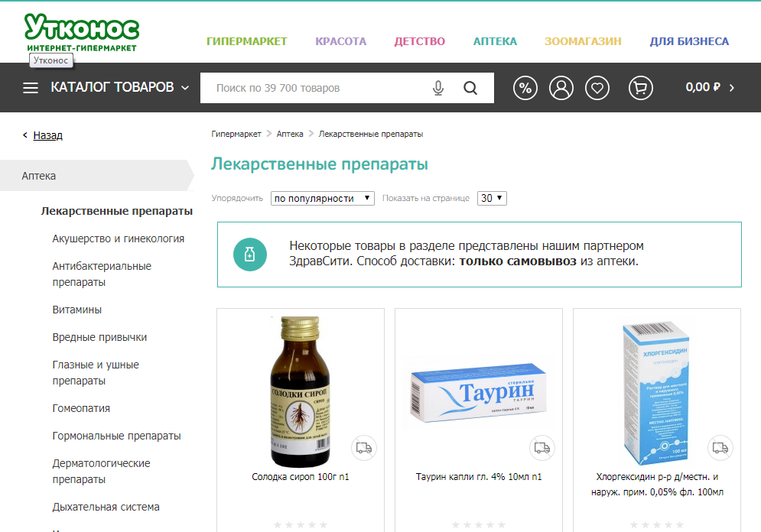
Task: Click the magnifier search icon
Action: [470, 88]
